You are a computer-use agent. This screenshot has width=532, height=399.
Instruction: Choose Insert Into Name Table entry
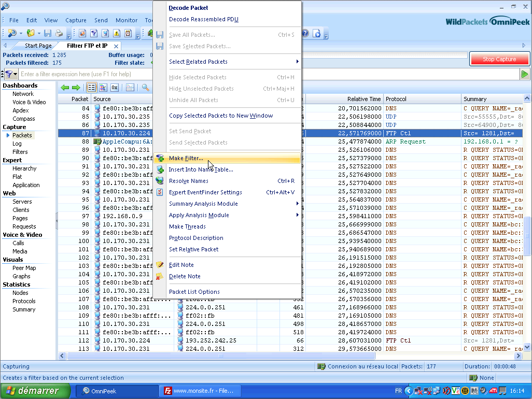pyautogui.click(x=227, y=169)
